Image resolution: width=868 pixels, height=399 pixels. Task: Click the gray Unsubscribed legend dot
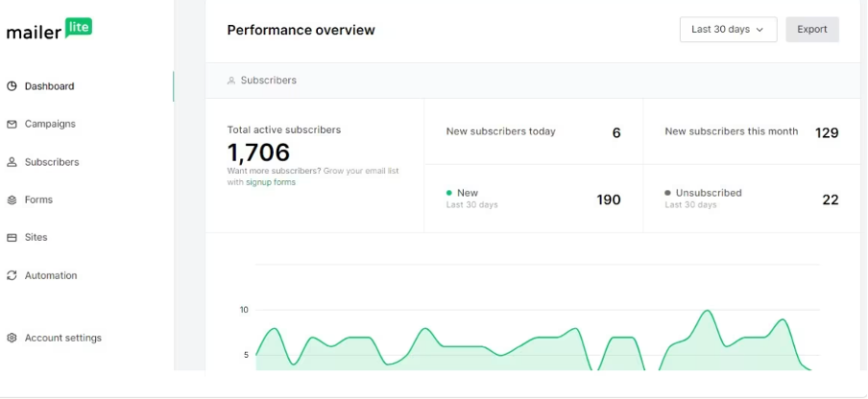(x=667, y=193)
